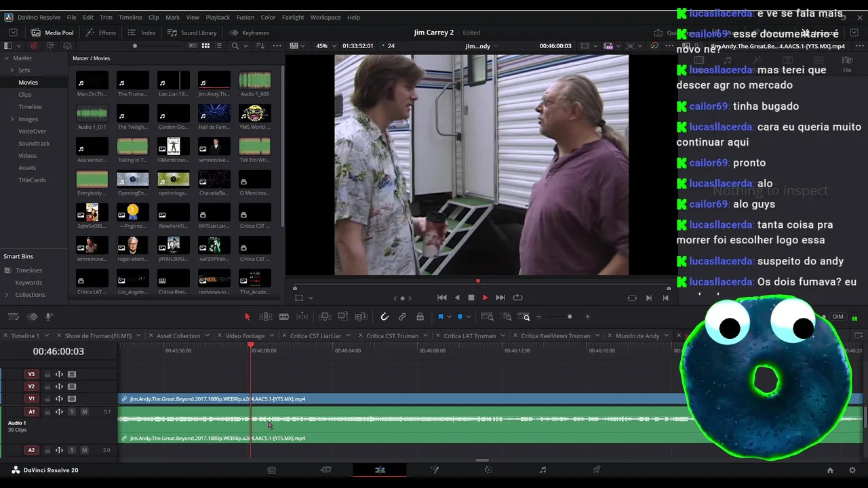The image size is (868, 488).
Task: Add a blue flag to clip
Action: (x=440, y=317)
